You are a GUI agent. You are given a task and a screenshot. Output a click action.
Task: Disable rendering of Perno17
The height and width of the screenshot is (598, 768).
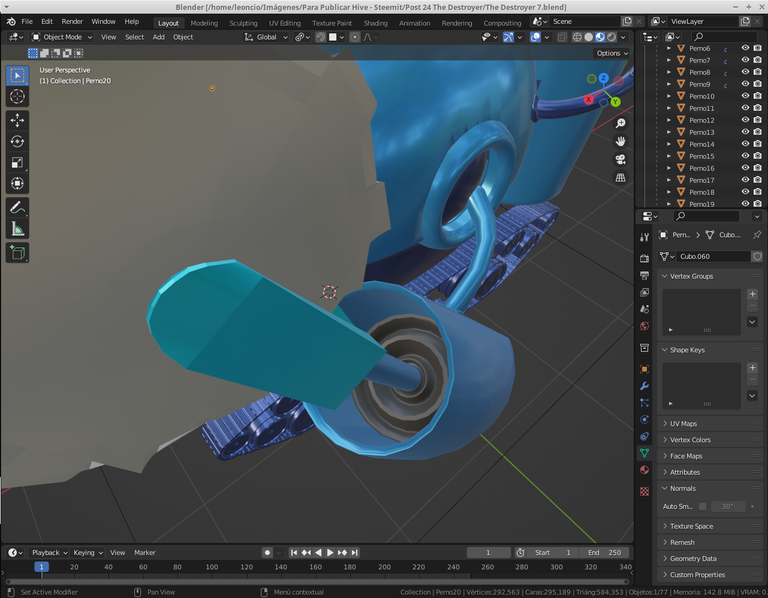pyautogui.click(x=758, y=180)
